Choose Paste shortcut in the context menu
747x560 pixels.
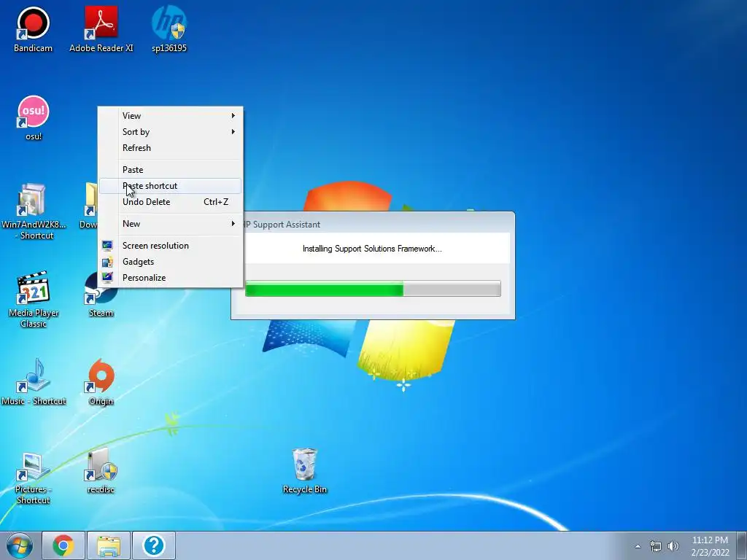[171, 186]
